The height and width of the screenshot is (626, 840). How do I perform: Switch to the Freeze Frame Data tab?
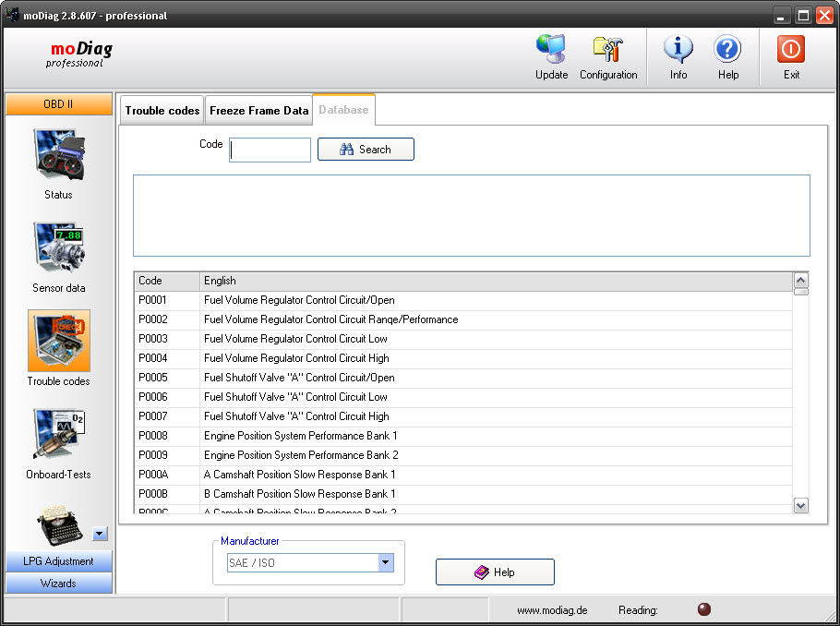[258, 111]
